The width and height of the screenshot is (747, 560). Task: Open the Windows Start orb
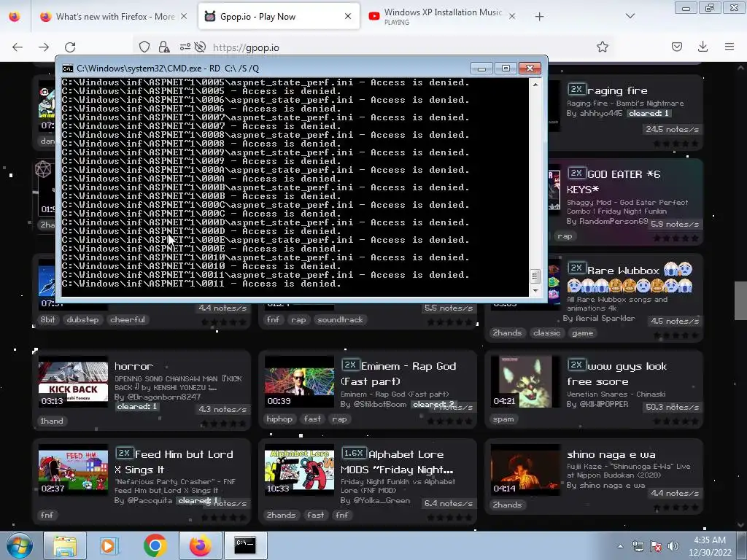(x=20, y=545)
